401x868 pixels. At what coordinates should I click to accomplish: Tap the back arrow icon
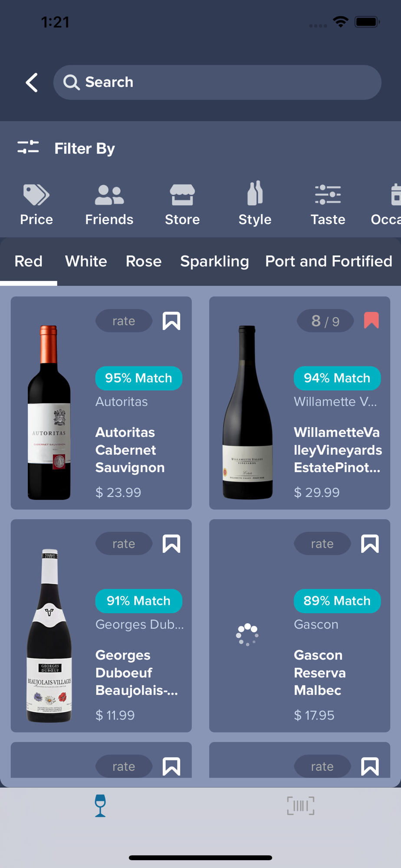tap(32, 82)
